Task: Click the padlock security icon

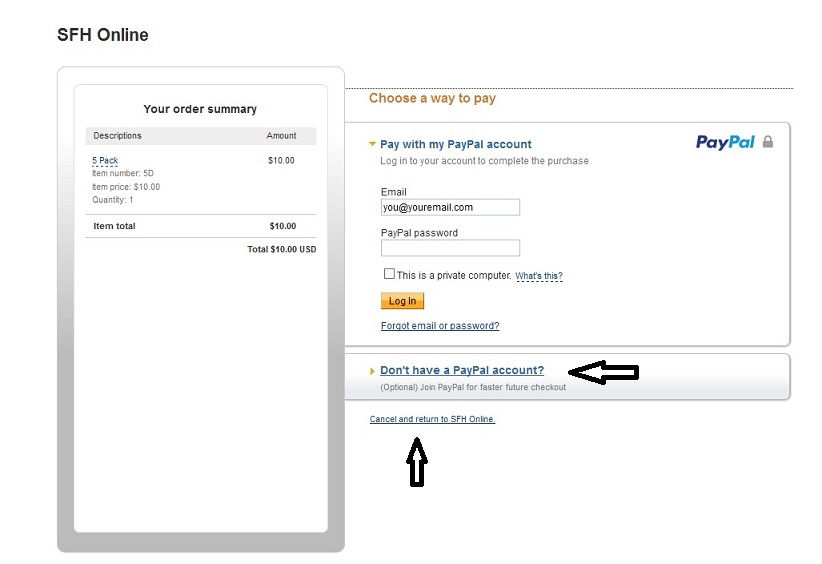Action: pos(768,142)
